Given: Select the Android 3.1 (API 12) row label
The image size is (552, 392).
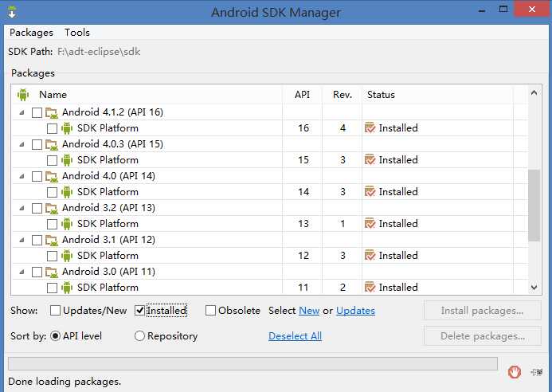Looking at the screenshot, I should 108,240.
